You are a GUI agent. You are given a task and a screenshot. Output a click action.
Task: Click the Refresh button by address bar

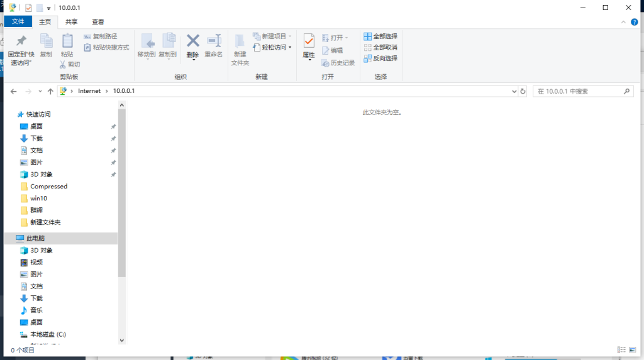[523, 92]
